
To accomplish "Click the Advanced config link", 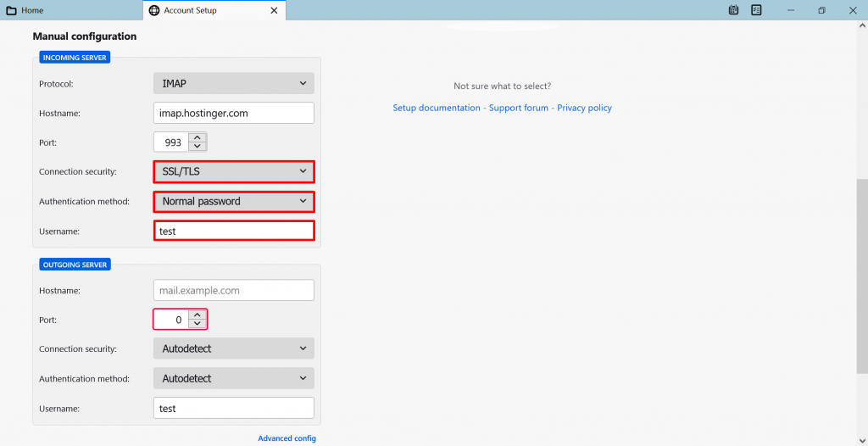I will [x=287, y=438].
